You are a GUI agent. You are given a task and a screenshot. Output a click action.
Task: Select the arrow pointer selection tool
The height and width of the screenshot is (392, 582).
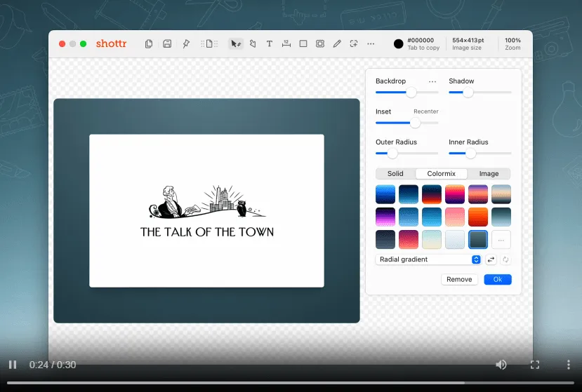point(236,43)
